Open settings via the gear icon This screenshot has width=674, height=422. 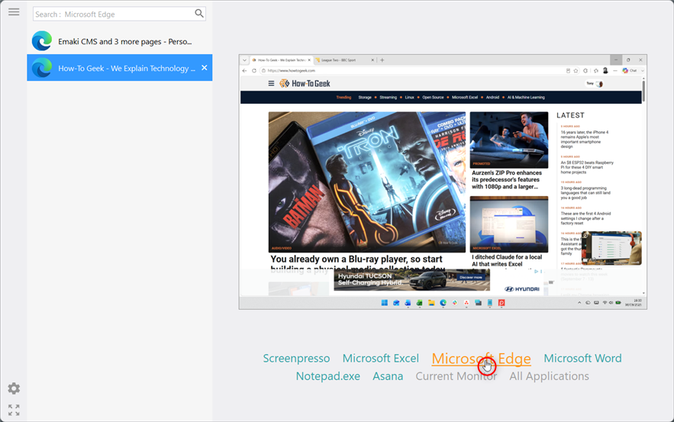(14, 388)
